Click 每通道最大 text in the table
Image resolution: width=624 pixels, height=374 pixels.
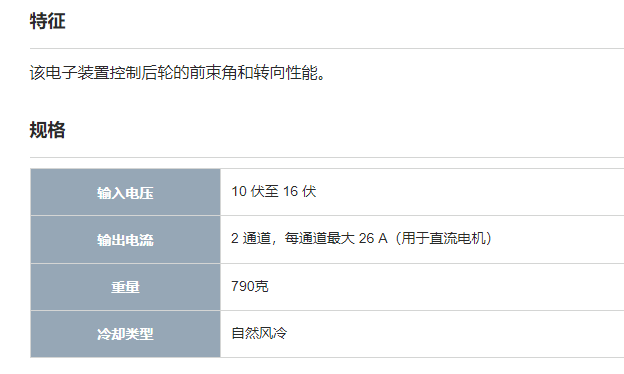pyautogui.click(x=320, y=238)
